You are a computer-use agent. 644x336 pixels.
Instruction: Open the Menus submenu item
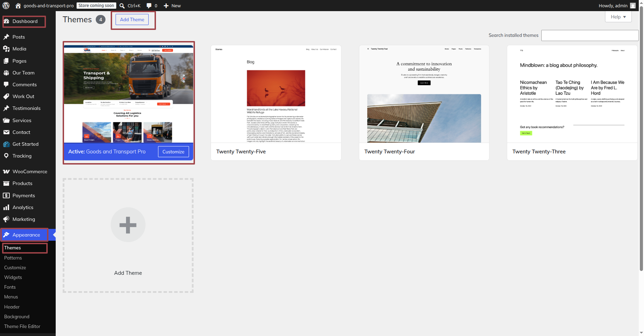11,297
